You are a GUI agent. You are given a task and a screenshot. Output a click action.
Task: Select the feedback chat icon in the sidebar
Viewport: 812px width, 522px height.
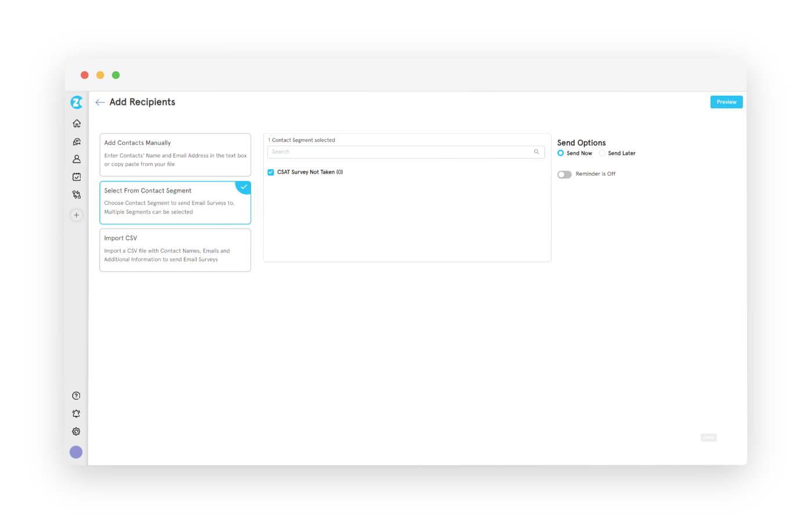(x=76, y=141)
